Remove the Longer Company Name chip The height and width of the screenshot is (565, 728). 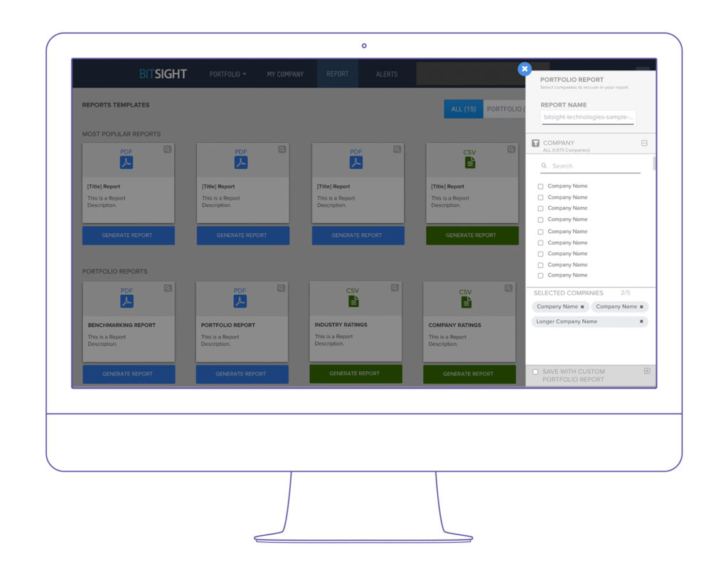point(641,321)
